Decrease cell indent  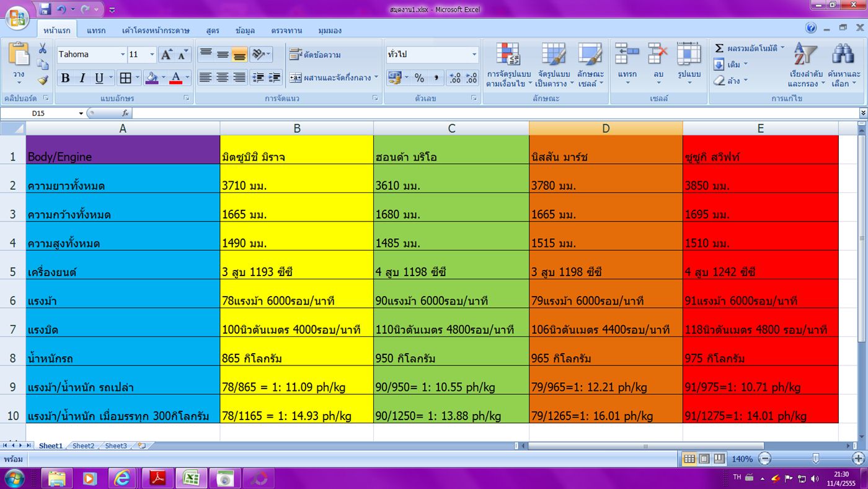259,78
